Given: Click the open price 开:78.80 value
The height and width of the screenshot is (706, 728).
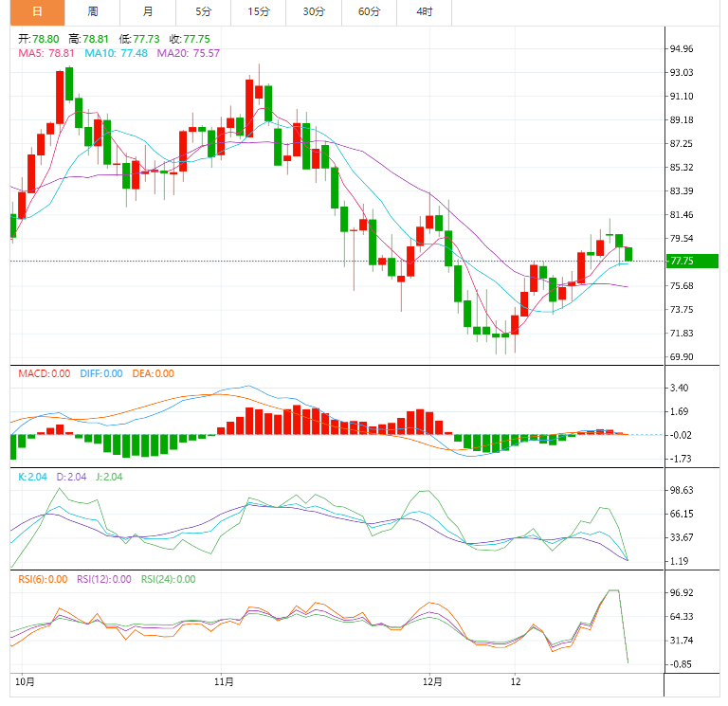Looking at the screenshot, I should coord(39,39).
